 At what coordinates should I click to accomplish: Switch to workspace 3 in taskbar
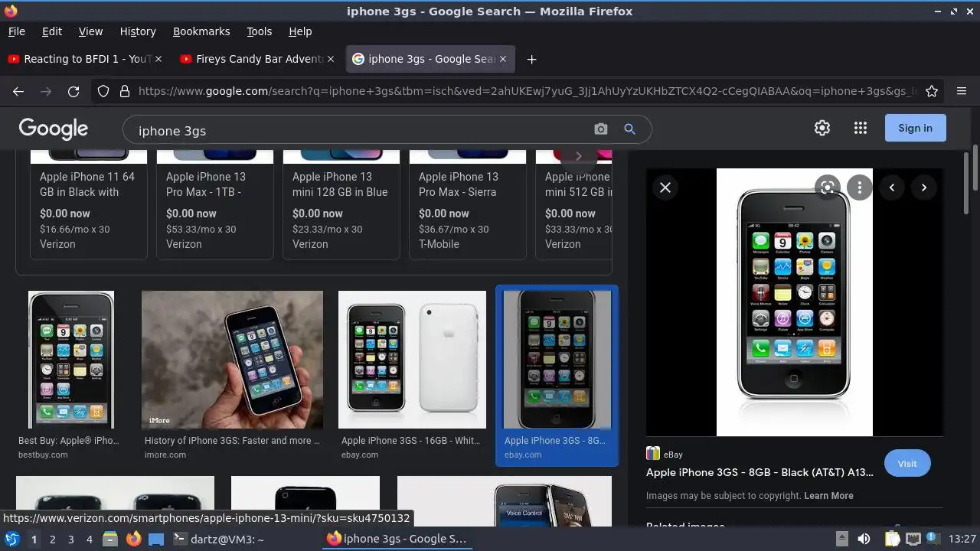(70, 540)
